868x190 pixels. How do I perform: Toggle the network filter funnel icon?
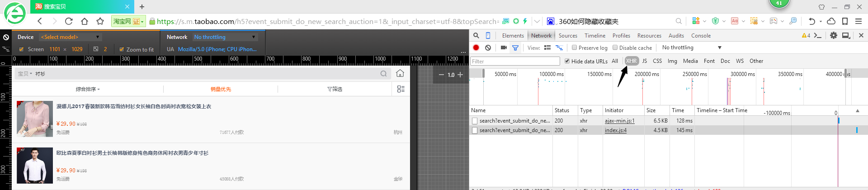pos(515,47)
